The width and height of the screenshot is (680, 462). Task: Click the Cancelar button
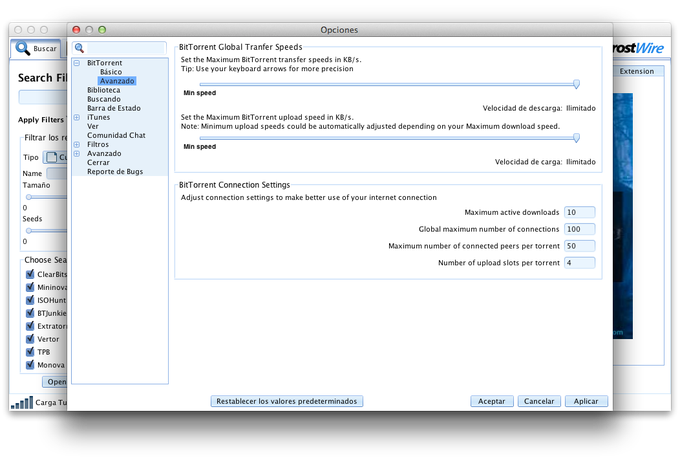(x=539, y=401)
